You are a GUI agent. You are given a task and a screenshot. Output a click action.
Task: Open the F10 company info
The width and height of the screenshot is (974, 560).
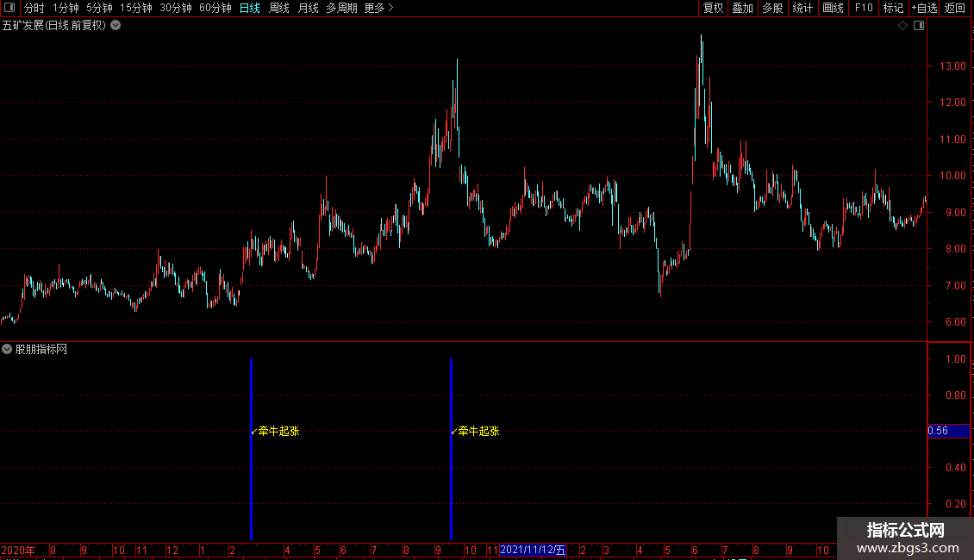pyautogui.click(x=864, y=8)
